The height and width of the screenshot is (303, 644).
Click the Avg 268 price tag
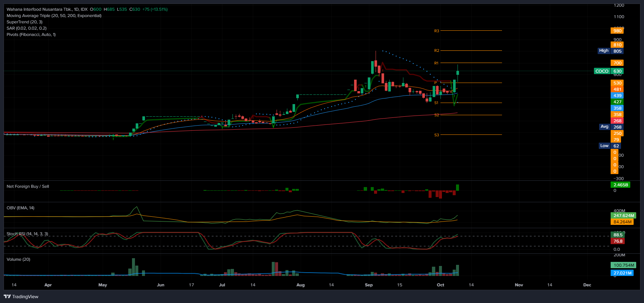click(611, 127)
